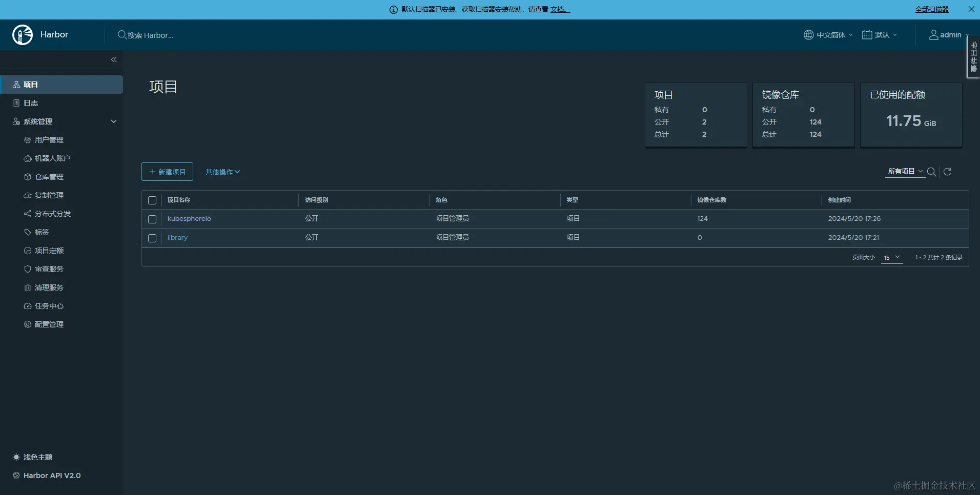Click the 机器人账户 robot icon
980x495 pixels.
(x=28, y=158)
